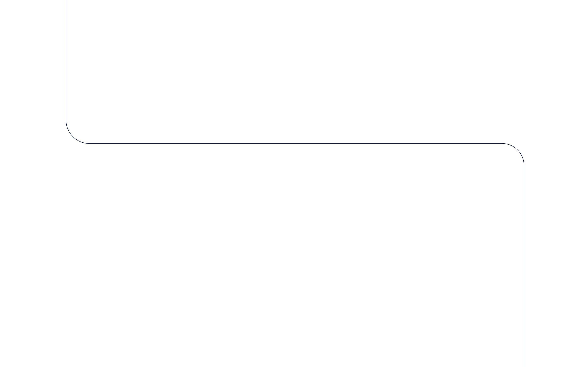Image resolution: width=588 pixels, height=367 pixels.
Task: Click the horizontal line's left quarter point
Action: pyautogui.click(x=192, y=143)
